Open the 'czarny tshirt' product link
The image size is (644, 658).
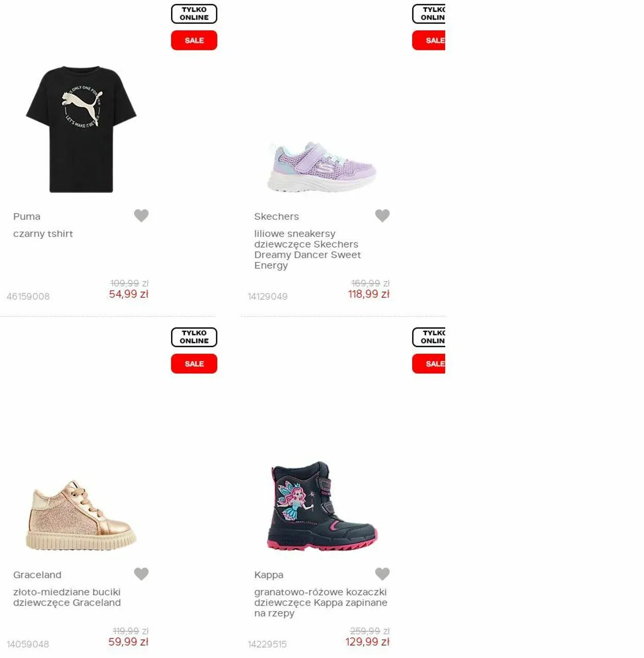coord(43,234)
